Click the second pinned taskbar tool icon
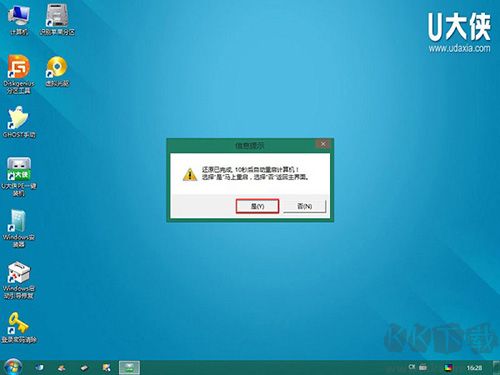The image size is (500, 375). pyautogui.click(x=61, y=368)
